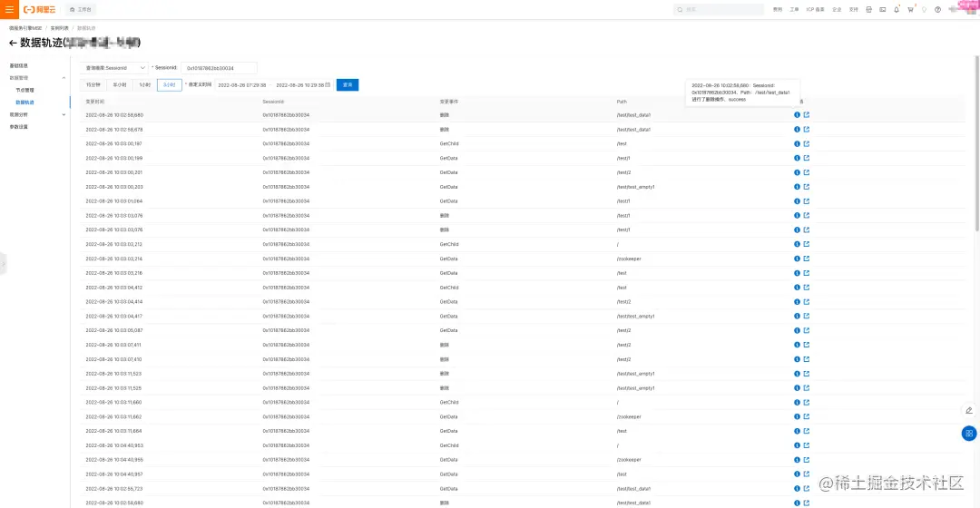Click the blue 查询 button
Screen dimensions: 980x508
point(348,85)
